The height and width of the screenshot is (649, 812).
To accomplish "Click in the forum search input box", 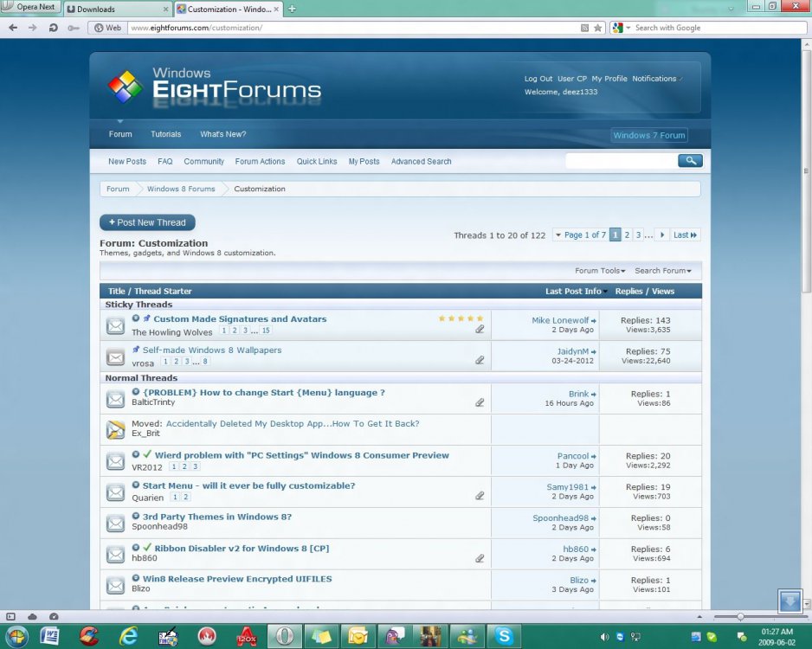I will (x=622, y=161).
